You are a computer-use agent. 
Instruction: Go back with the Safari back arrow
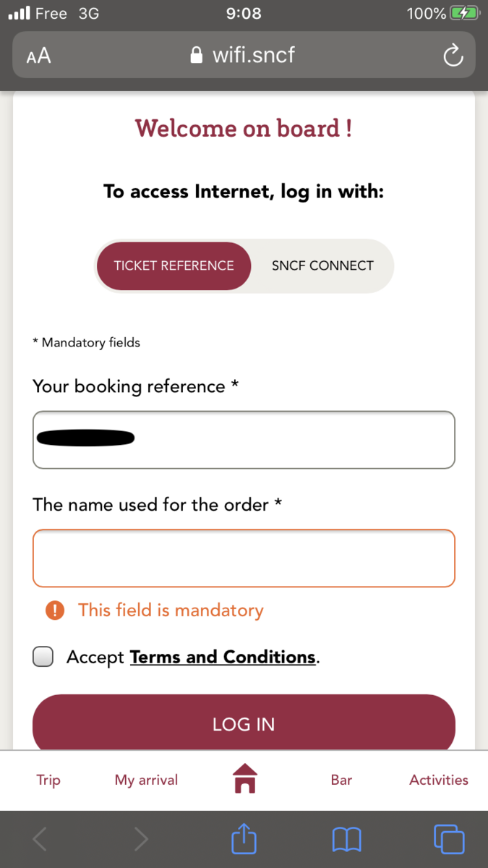40,839
